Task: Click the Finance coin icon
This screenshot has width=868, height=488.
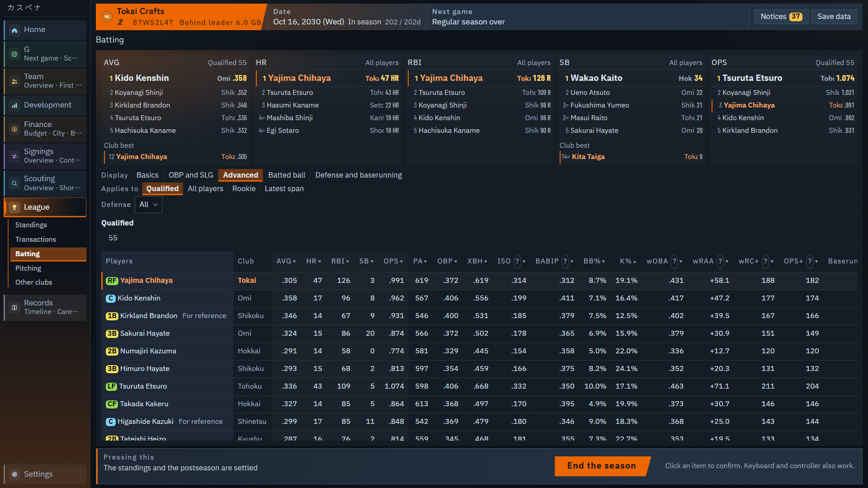Action: tap(14, 129)
